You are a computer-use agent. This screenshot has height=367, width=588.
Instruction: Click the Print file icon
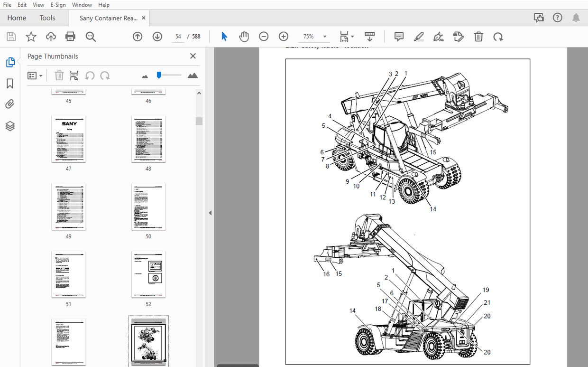pos(71,37)
